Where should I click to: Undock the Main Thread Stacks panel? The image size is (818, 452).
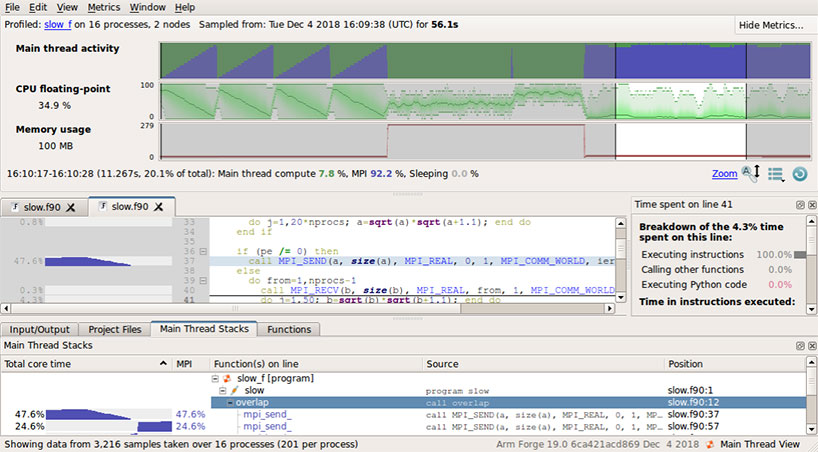pos(799,345)
